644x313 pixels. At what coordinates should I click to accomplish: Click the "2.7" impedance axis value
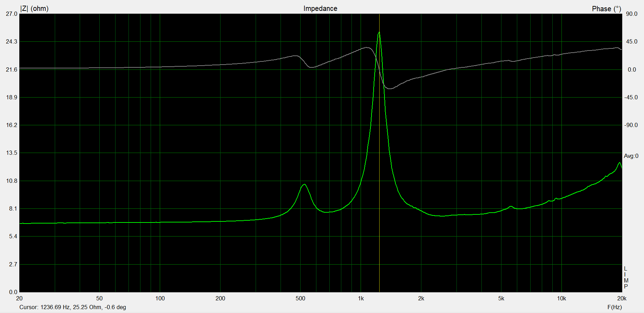point(13,264)
